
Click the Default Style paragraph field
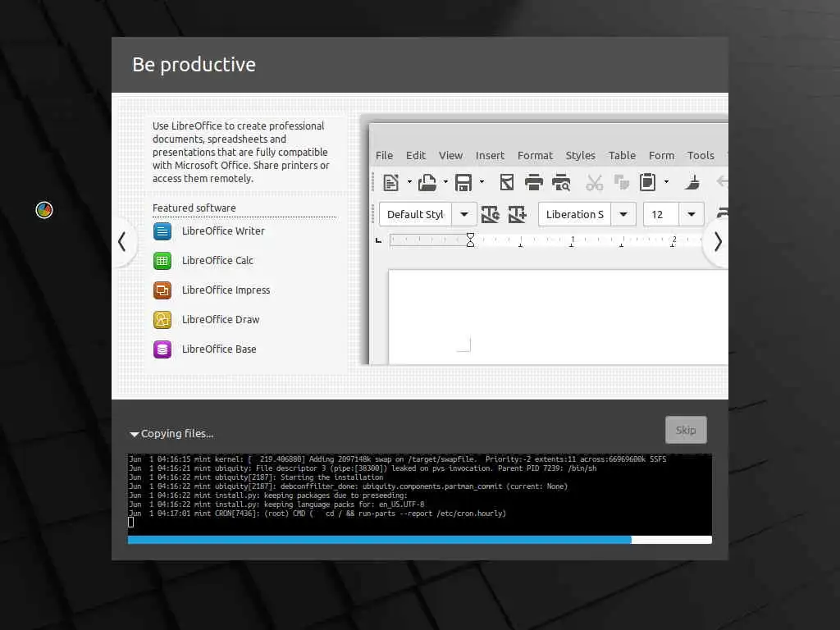point(415,214)
